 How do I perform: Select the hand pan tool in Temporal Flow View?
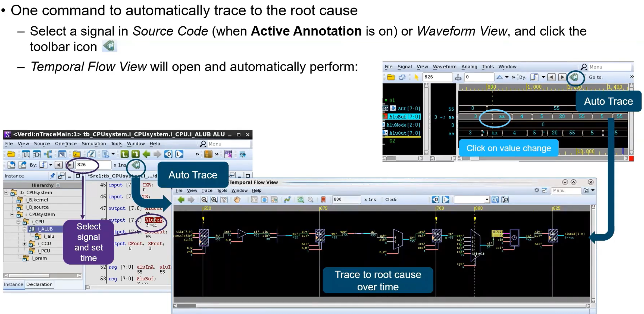click(237, 200)
